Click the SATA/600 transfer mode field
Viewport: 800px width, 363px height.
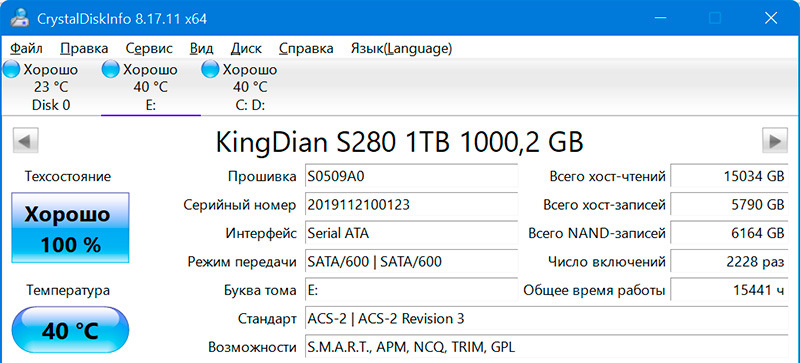(411, 262)
